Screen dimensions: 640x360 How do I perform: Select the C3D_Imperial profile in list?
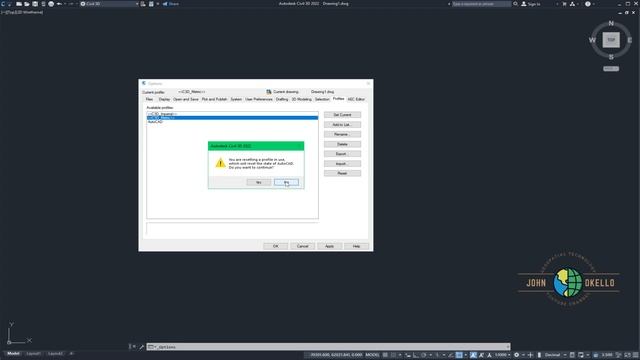232,114
